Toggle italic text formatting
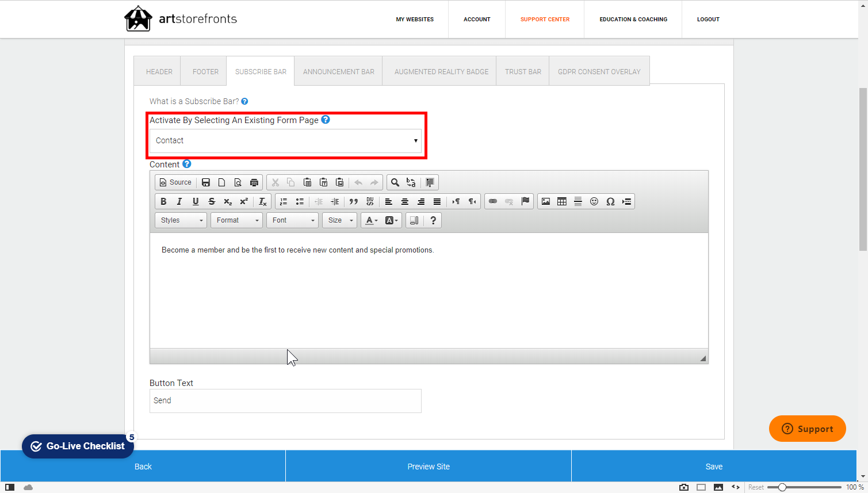This screenshot has height=493, width=868. point(179,201)
